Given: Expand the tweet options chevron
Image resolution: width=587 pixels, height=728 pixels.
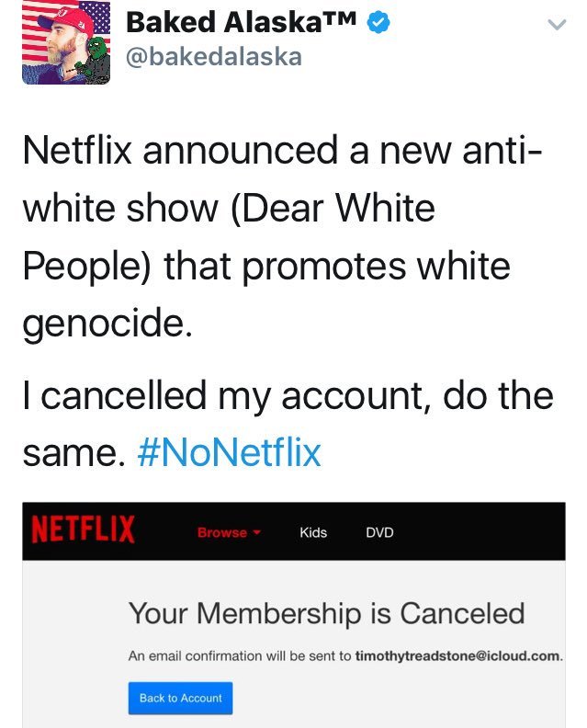Looking at the screenshot, I should 554,27.
